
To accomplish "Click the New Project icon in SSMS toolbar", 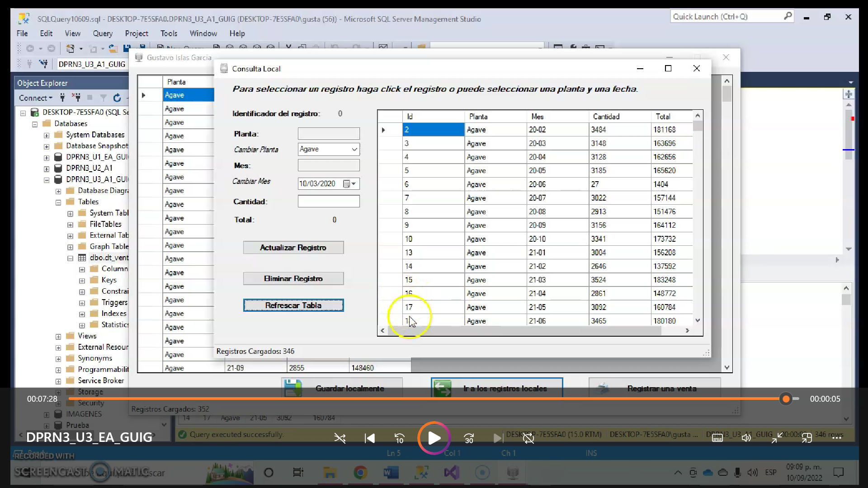I will (70, 48).
